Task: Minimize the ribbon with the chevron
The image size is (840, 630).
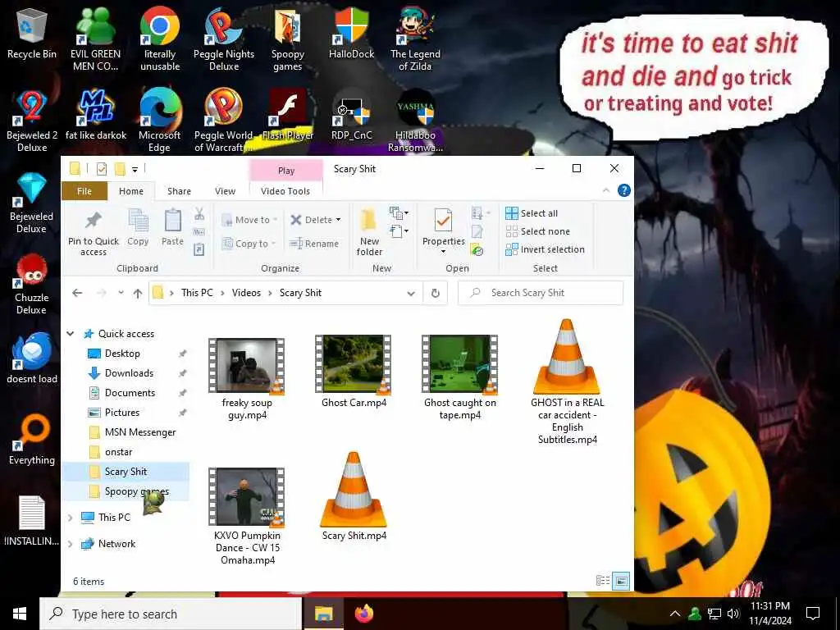Action: click(x=606, y=190)
